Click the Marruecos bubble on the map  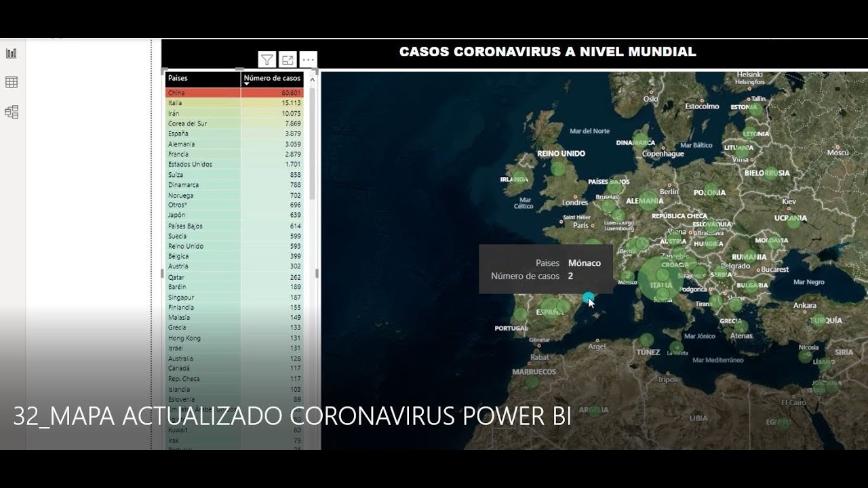click(x=533, y=382)
